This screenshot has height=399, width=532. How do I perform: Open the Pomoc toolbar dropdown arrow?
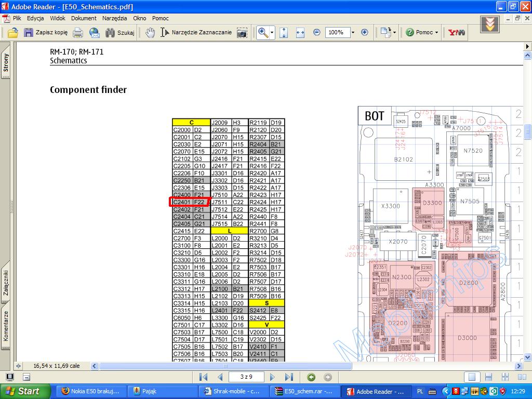coord(436,33)
